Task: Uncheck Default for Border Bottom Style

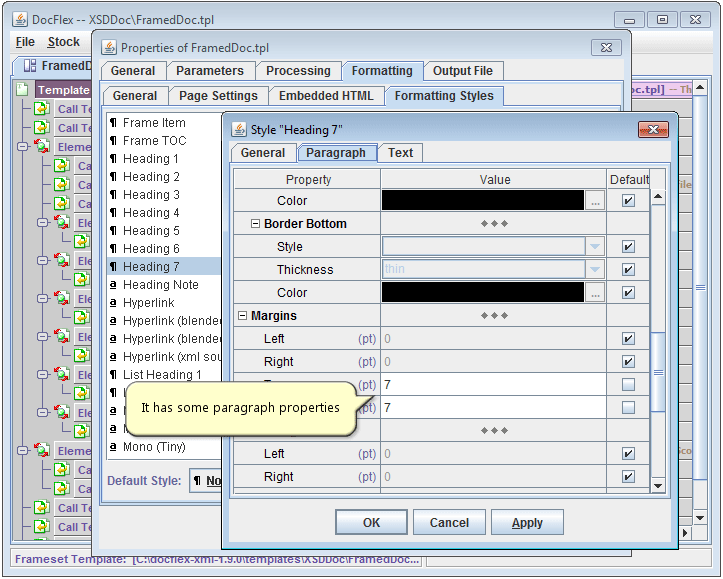Action: (x=628, y=247)
